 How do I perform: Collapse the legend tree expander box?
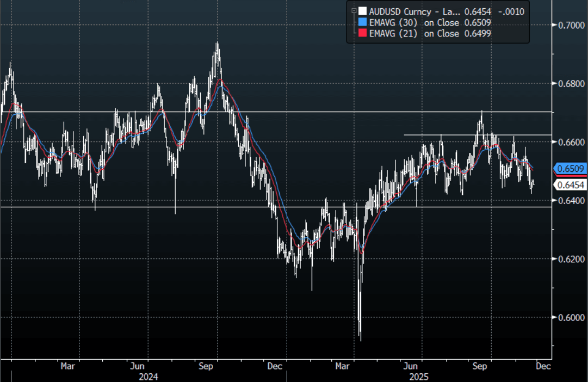354,10
